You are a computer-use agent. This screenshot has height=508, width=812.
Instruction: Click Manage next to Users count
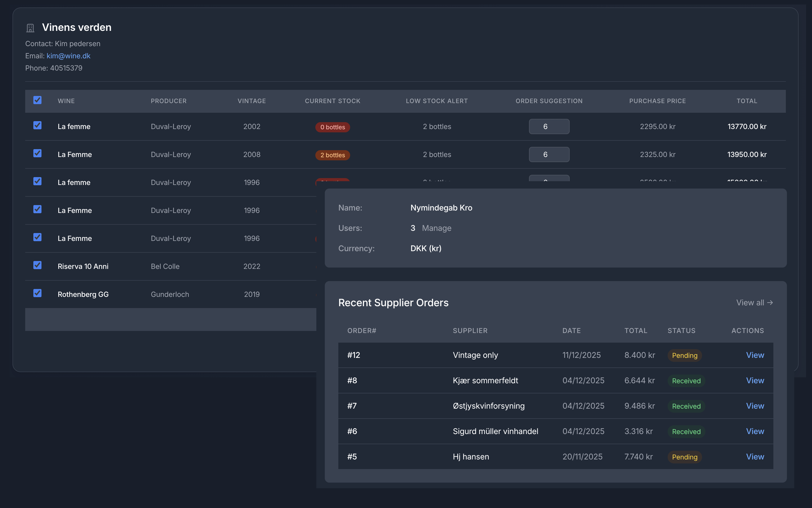pos(436,228)
